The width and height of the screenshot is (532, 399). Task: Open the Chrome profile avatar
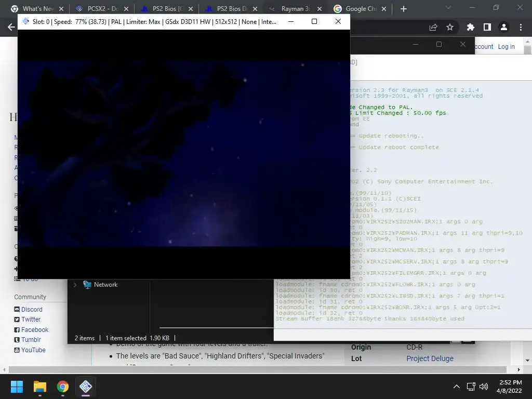click(x=504, y=27)
